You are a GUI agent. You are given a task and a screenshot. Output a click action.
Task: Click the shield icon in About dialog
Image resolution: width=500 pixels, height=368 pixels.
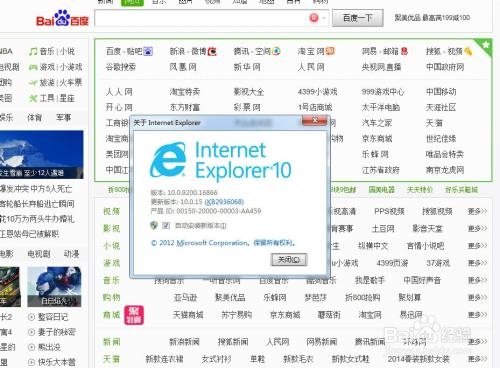click(154, 226)
